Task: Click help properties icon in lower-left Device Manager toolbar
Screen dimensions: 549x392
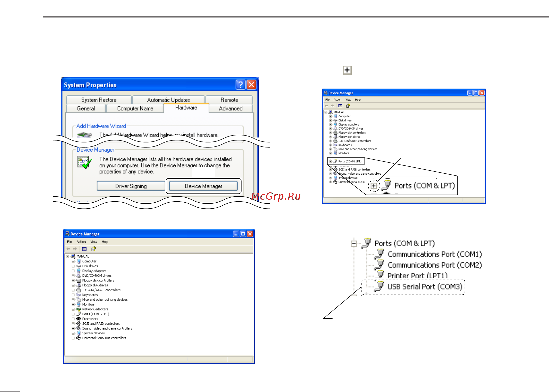Action: click(x=94, y=249)
